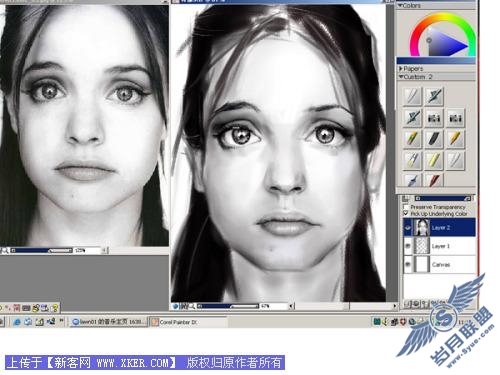
Task: Select the Canvas row in Layers
Action: pyautogui.click(x=439, y=264)
